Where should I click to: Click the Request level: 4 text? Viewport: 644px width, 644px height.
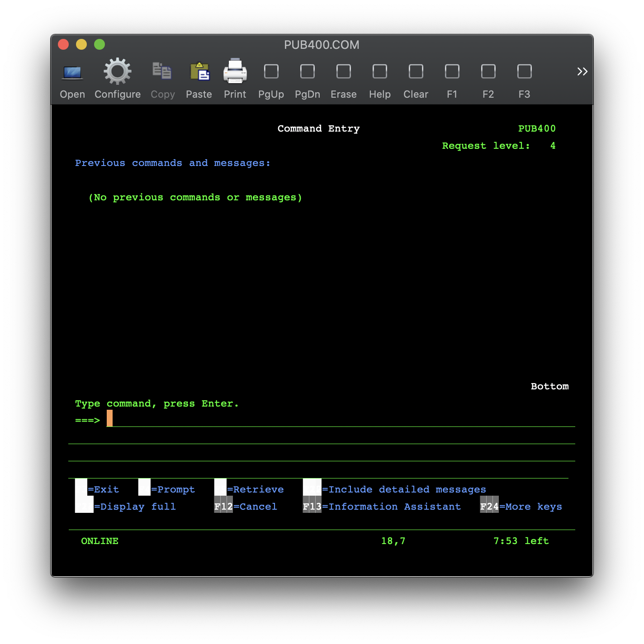[499, 146]
